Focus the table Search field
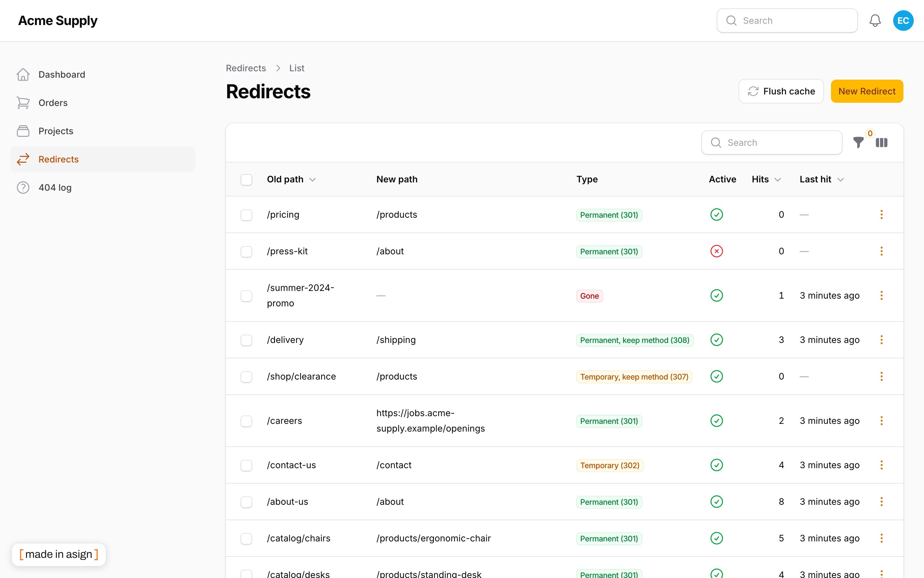 click(772, 143)
